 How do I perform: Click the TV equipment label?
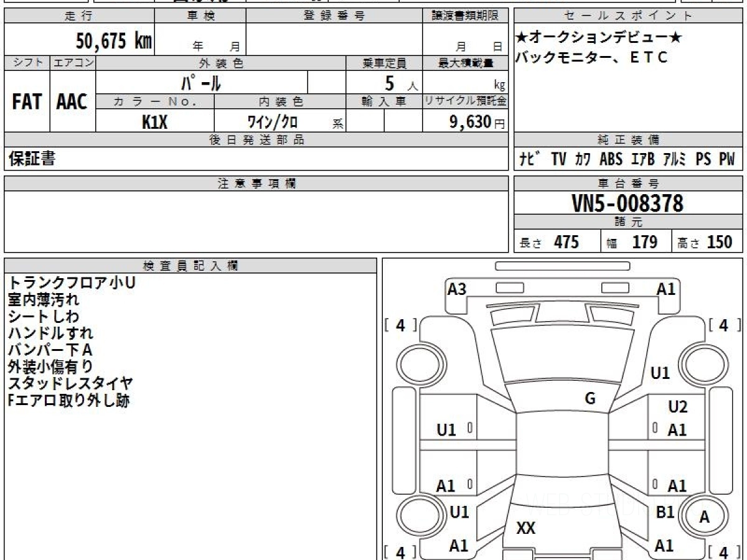tap(558, 159)
